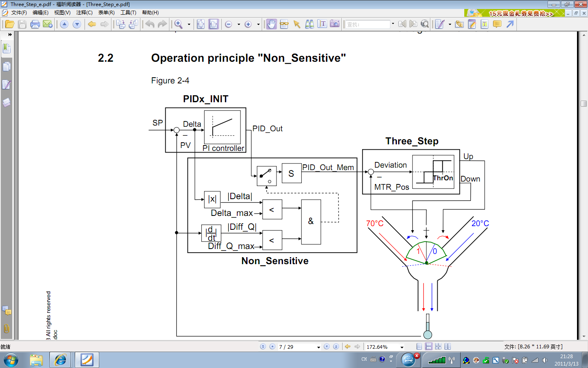
Task: Click the attach file paperclip icon
Action: [x=459, y=24]
